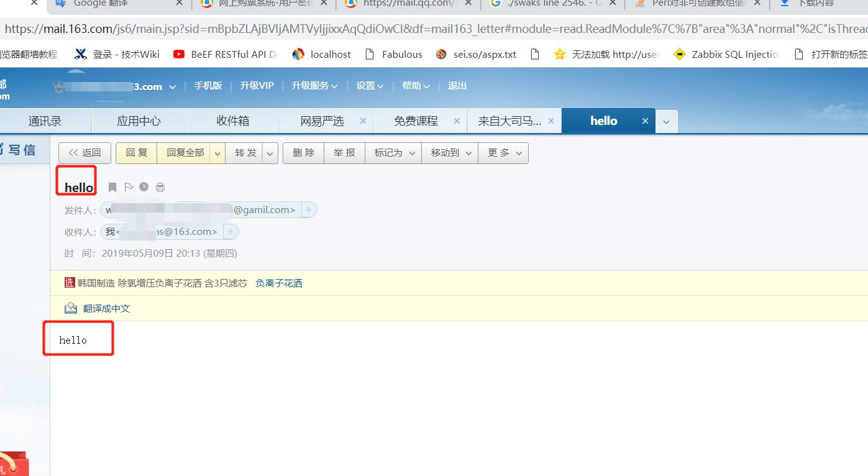The image size is (868, 476).
Task: Open the sei.so/aspx.txt bookmark
Action: pos(476,54)
